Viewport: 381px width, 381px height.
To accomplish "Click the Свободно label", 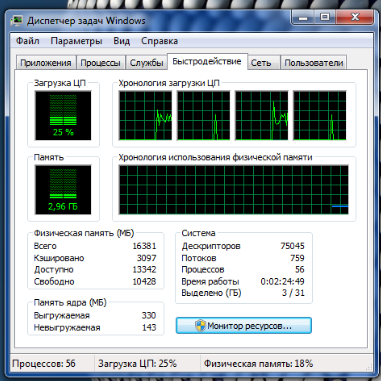I will (54, 281).
